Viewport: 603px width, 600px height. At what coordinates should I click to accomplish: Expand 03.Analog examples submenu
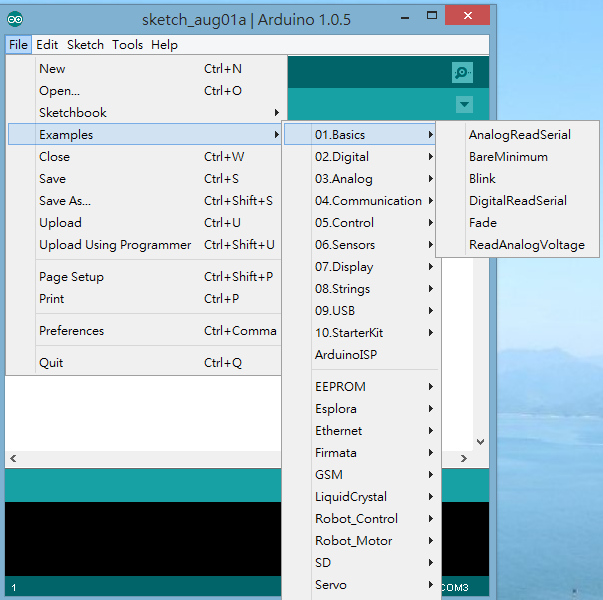pyautogui.click(x=361, y=179)
